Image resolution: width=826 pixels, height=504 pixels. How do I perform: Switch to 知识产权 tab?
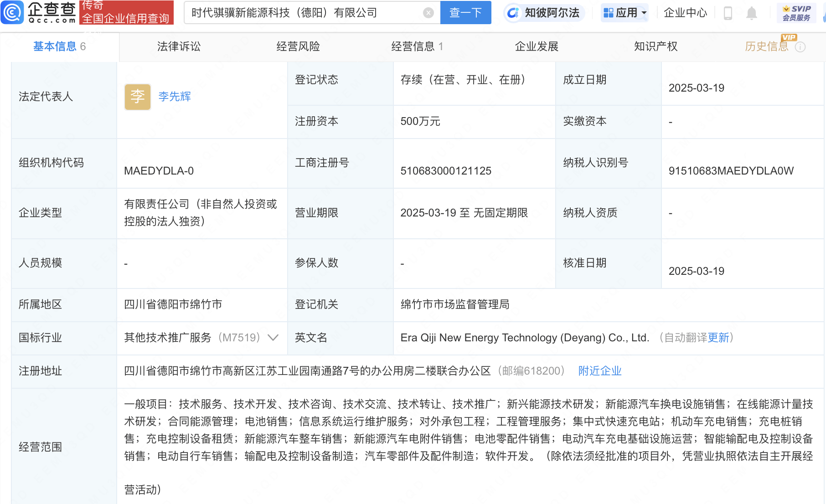click(656, 46)
